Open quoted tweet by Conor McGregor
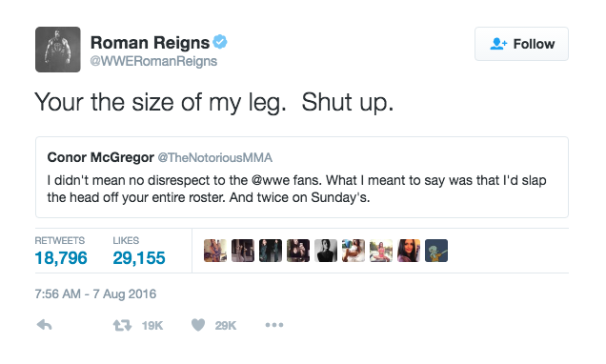This screenshot has width=606, height=364. point(302,177)
